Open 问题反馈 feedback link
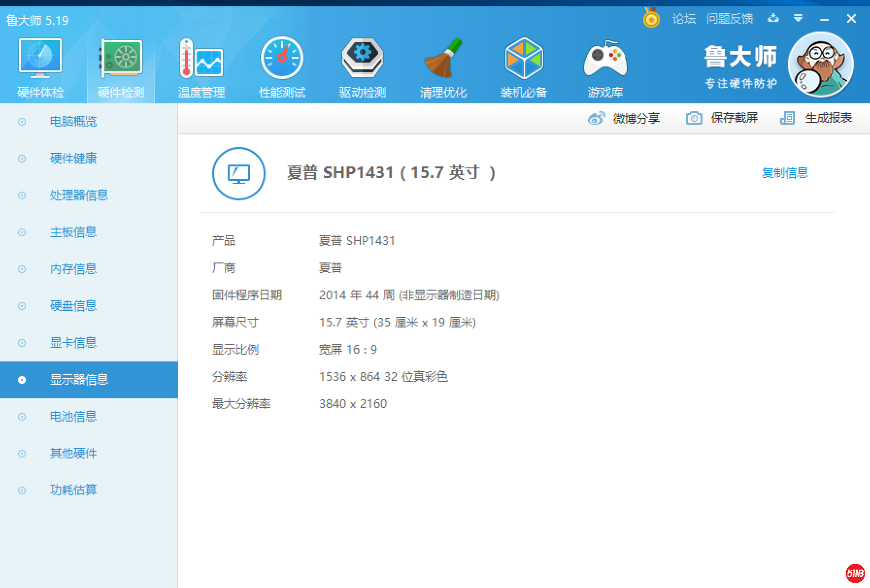This screenshot has height=588, width=870. pyautogui.click(x=729, y=18)
